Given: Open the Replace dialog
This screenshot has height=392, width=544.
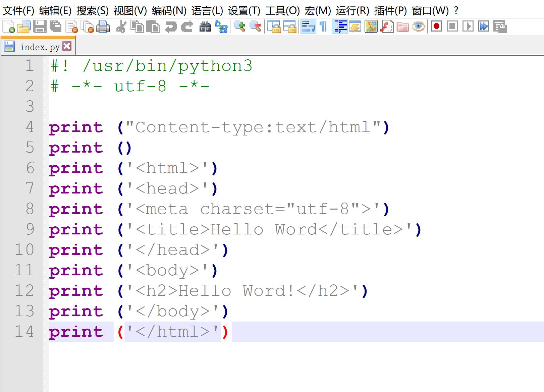Looking at the screenshot, I should pos(221,27).
